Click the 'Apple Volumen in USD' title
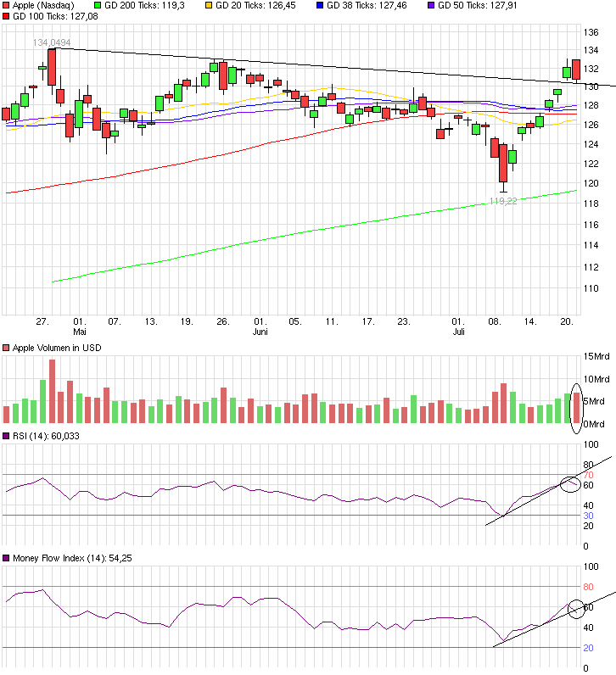 coord(57,348)
